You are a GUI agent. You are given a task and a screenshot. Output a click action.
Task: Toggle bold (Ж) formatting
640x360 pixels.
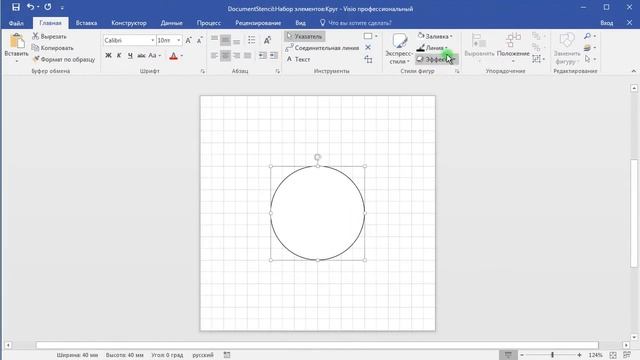108,56
